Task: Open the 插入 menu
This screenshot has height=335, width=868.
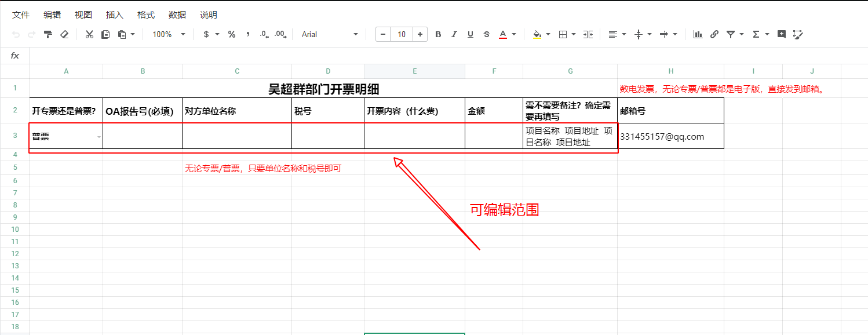Action: [115, 15]
